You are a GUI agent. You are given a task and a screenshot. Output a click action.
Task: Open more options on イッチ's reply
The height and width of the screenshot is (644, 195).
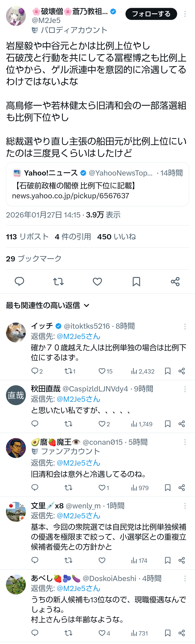[185, 326]
